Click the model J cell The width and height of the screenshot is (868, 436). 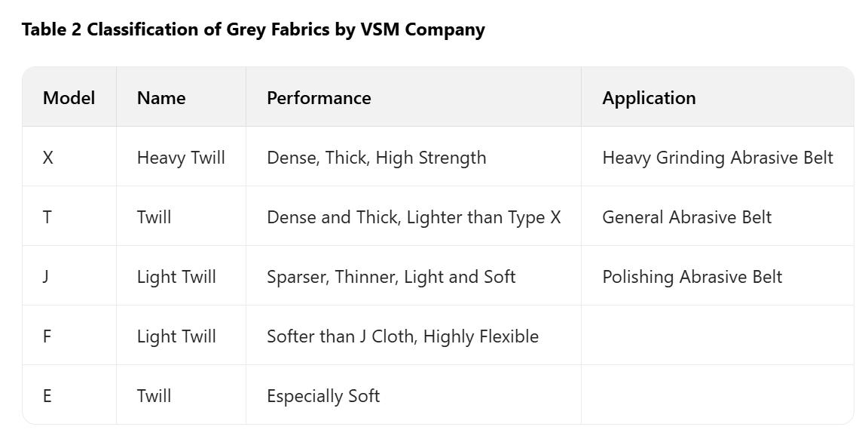tap(46, 277)
